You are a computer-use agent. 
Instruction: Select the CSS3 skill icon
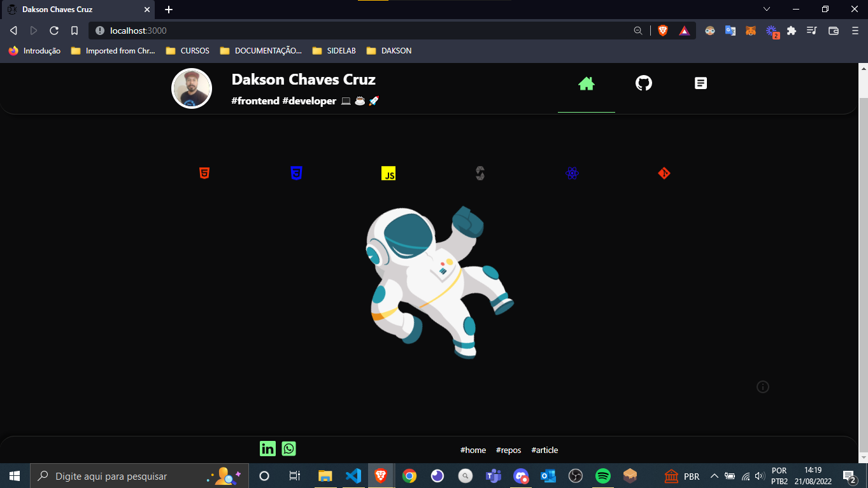click(296, 172)
